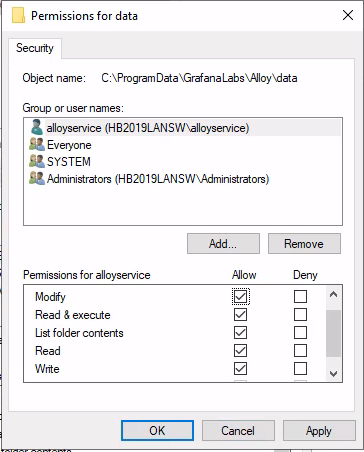This screenshot has width=364, height=452.
Task: Check Deny for List folder contents
Action: coord(300,332)
